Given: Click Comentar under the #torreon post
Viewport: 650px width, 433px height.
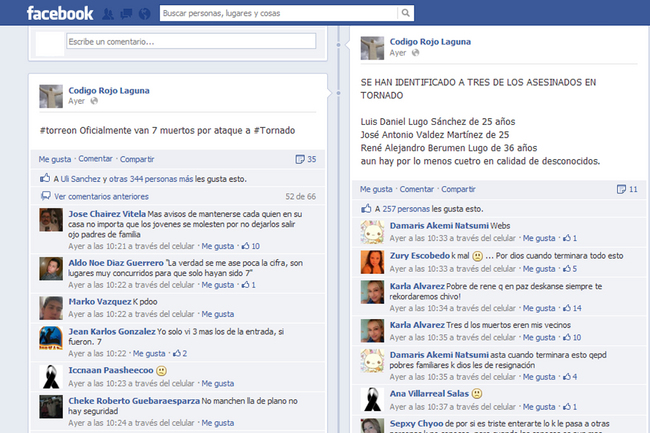Looking at the screenshot, I should pos(96,159).
